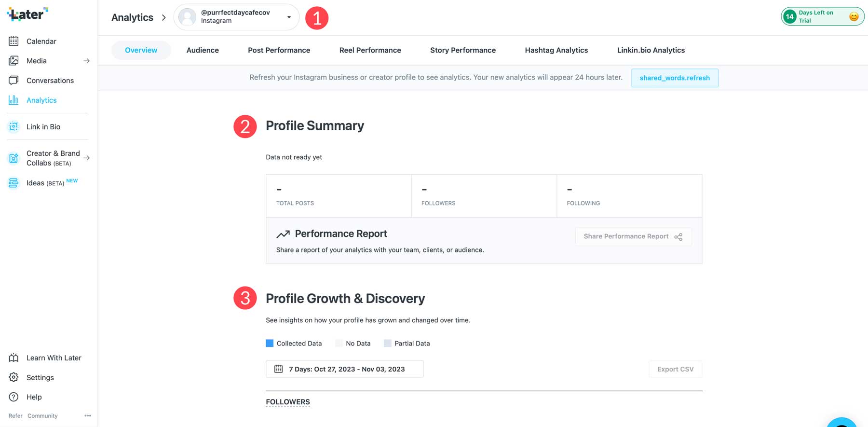868x427 pixels.
Task: Expand the @purrfectdaycafecov account dropdown
Action: pyautogui.click(x=289, y=17)
